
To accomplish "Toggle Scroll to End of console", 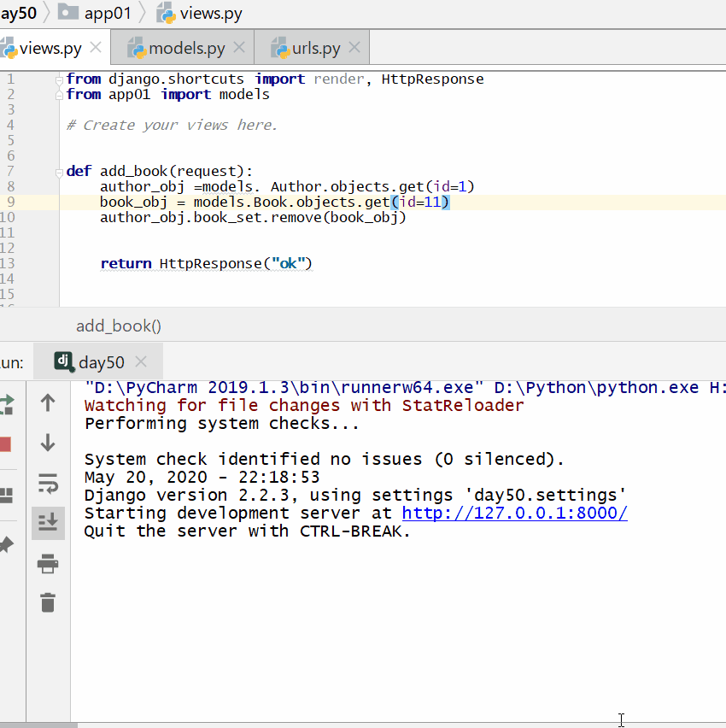I will [48, 523].
